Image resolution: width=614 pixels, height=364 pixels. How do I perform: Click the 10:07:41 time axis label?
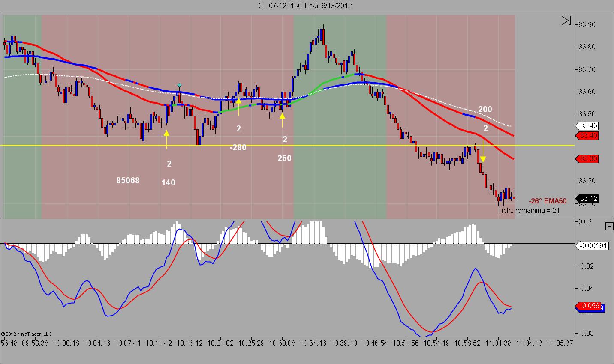pyautogui.click(x=129, y=343)
